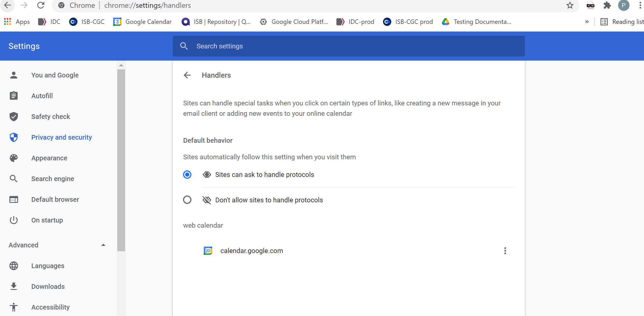Image resolution: width=644 pixels, height=316 pixels.
Task: Select Sites can ask to handle protocols
Action: click(x=187, y=175)
